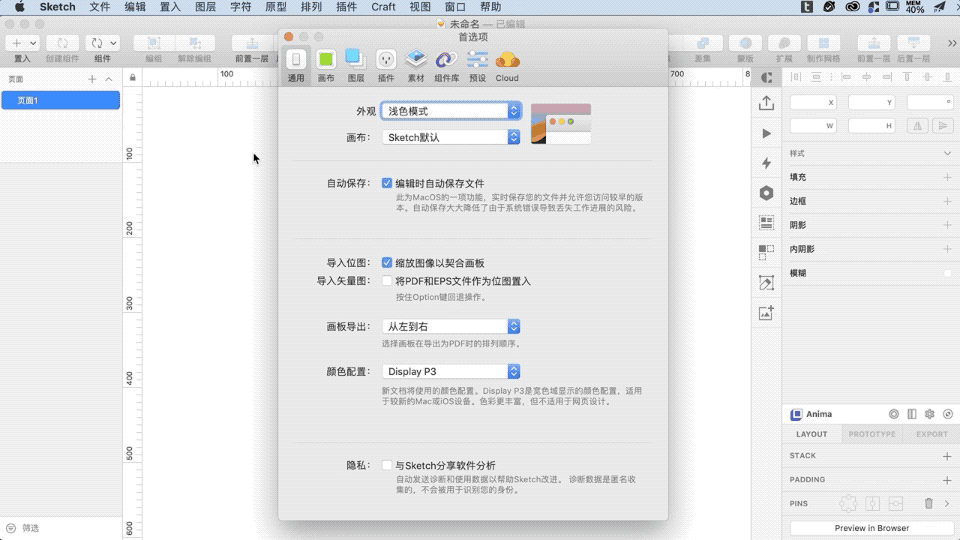
Task: Open the Apple menu
Action: click(20, 7)
